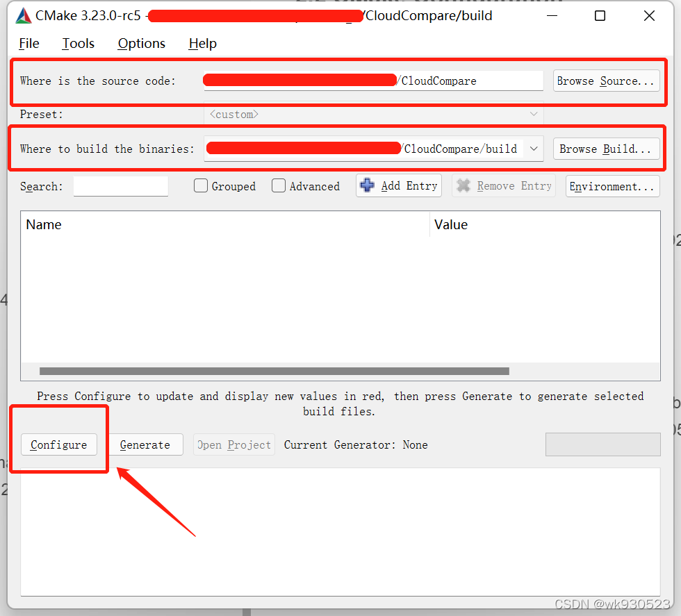Click inside the output log text area
Screen dimensions: 681x616
click(340, 532)
